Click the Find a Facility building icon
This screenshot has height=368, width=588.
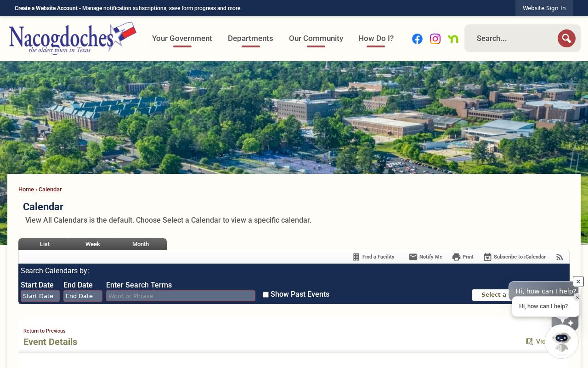tap(356, 257)
